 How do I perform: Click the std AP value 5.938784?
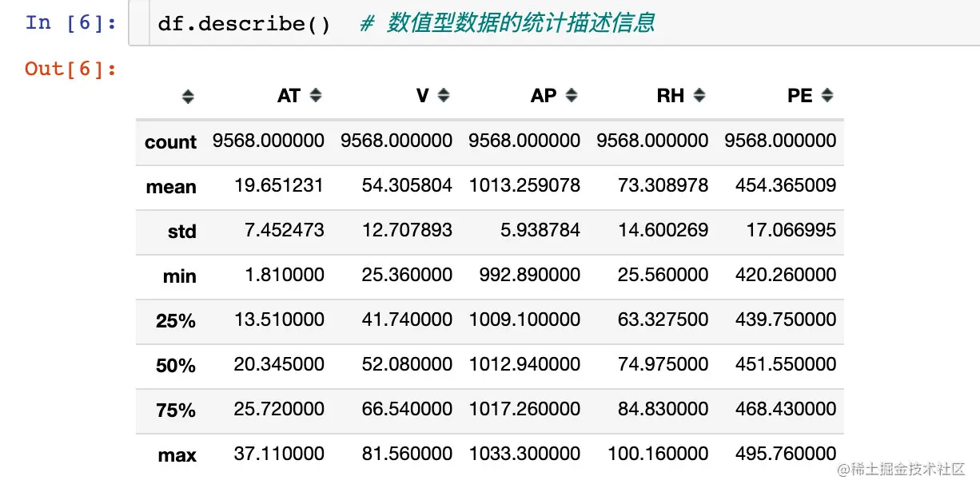click(x=540, y=230)
